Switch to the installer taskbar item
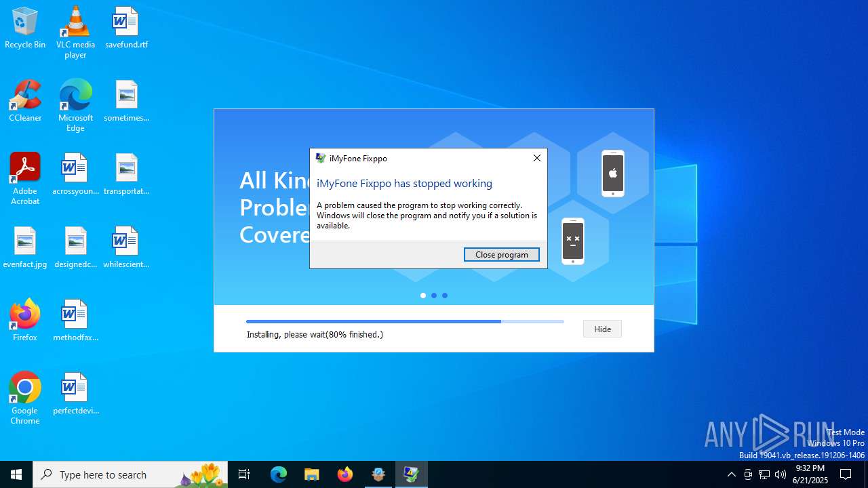Screen dimensions: 868x488 click(x=378, y=474)
